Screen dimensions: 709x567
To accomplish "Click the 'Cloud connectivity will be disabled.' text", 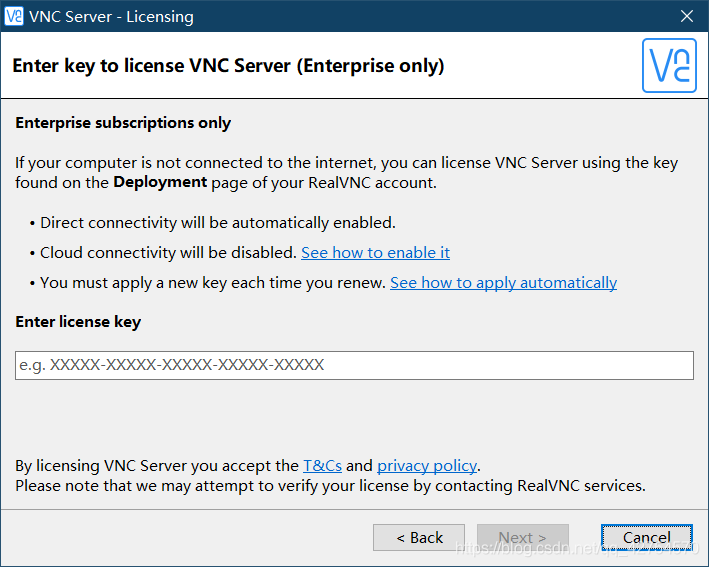I will coord(168,253).
